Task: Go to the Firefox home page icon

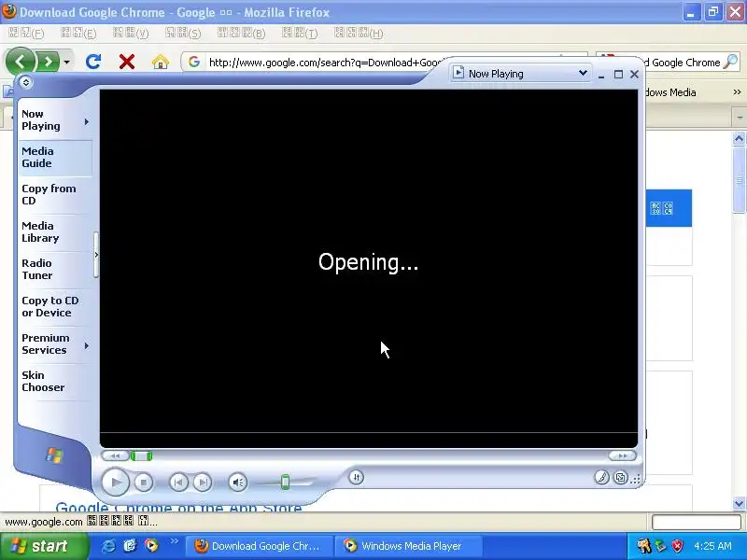Action: click(161, 62)
